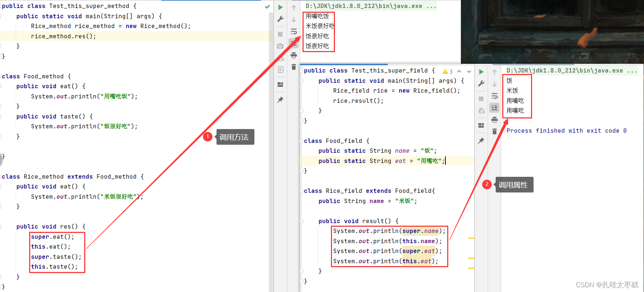
Task: Open wrench settings by Process finished console
Action: [x=481, y=83]
